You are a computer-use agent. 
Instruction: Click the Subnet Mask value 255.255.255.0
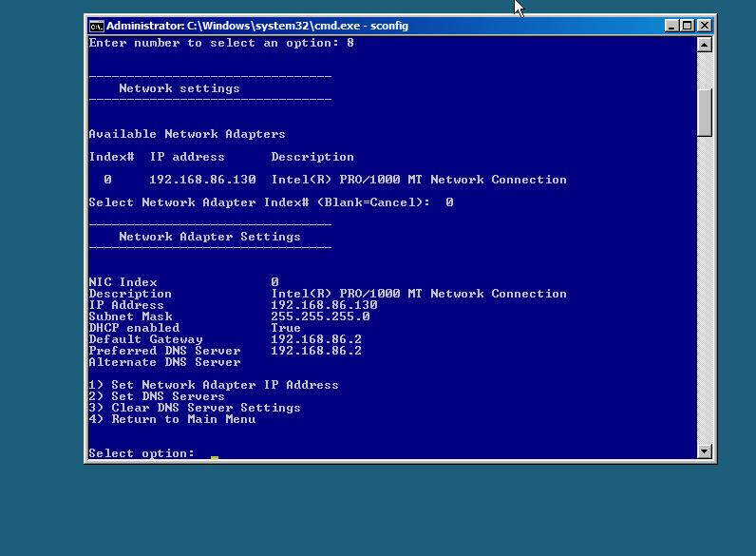click(x=320, y=316)
